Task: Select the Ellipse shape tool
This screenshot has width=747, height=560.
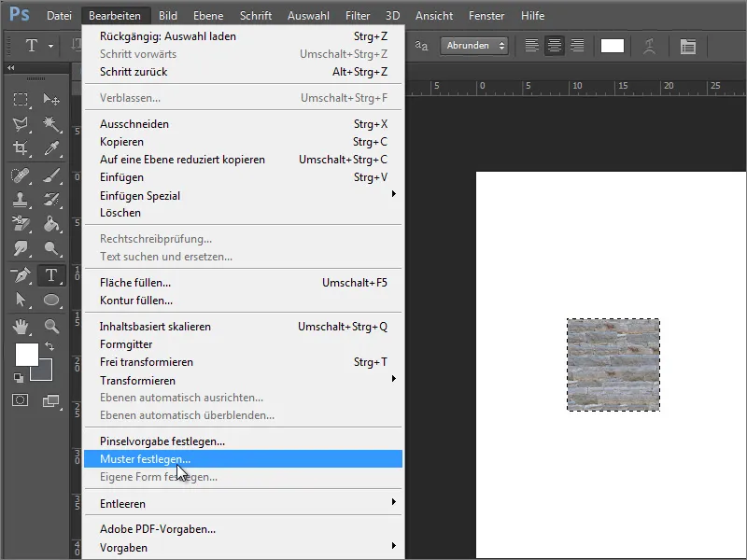Action: pos(51,300)
